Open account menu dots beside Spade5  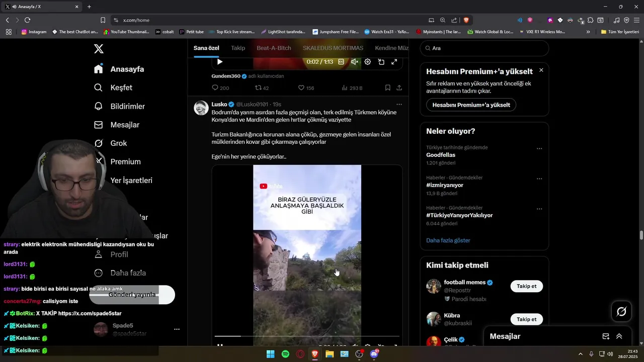(177, 329)
